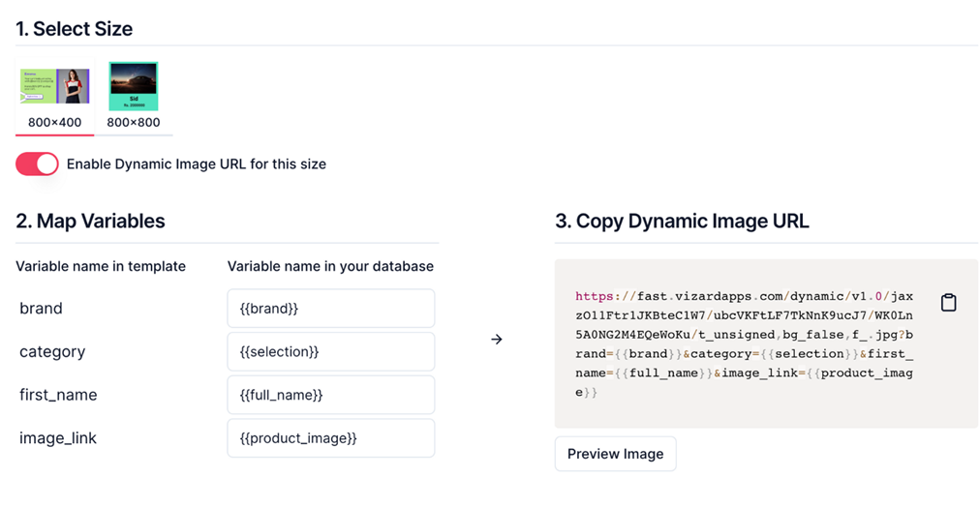Focus the brand variable input field
The height and width of the screenshot is (507, 980).
(330, 309)
